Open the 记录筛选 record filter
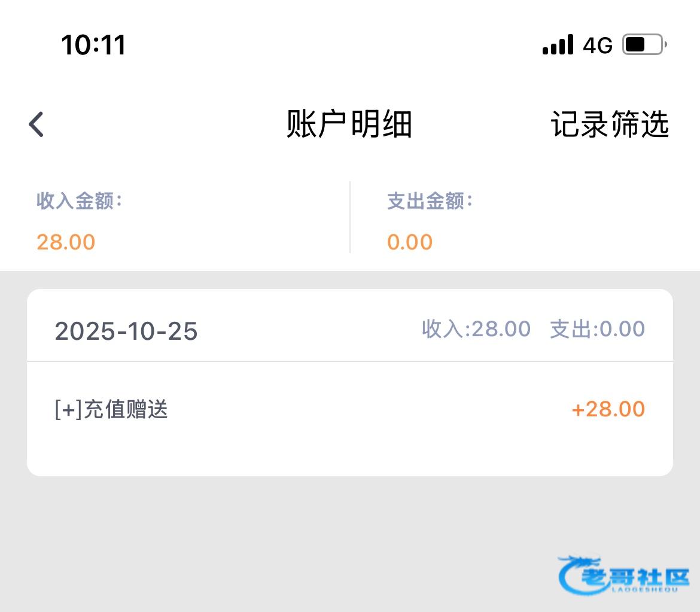 tap(609, 124)
